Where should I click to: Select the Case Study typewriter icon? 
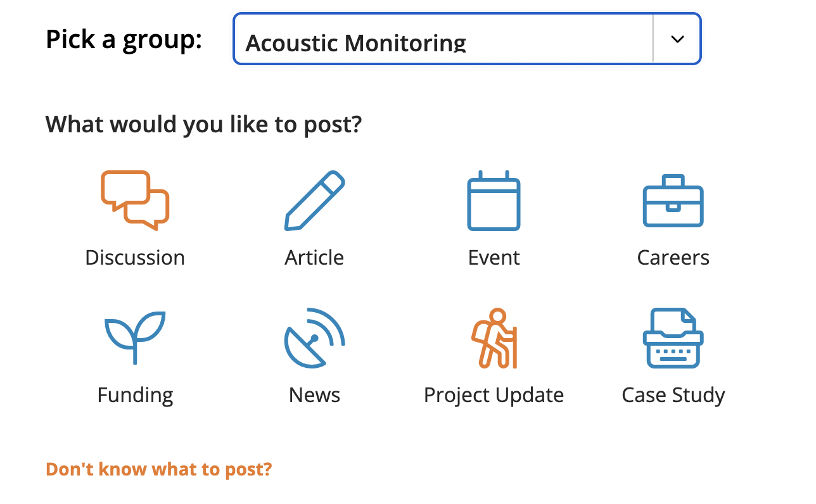pos(673,337)
